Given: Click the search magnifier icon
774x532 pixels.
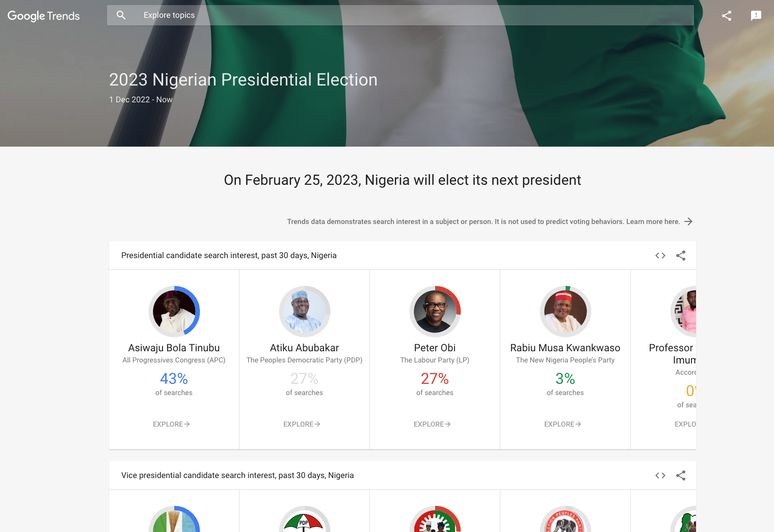Looking at the screenshot, I should pos(121,15).
